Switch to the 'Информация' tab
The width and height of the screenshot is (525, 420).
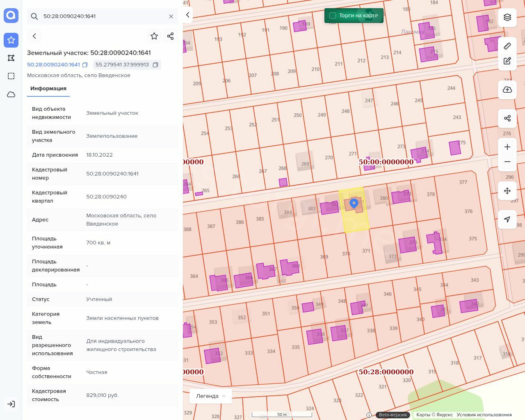tap(48, 89)
